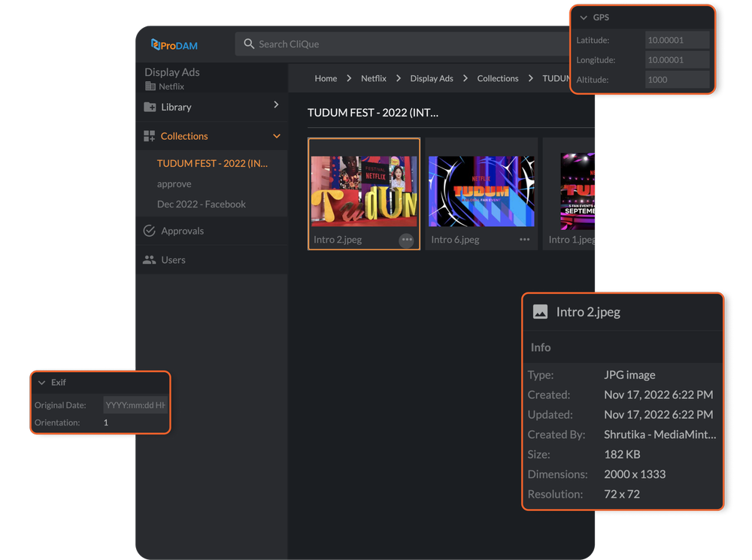Go to Approvals section
The image size is (752, 560).
[x=182, y=231]
